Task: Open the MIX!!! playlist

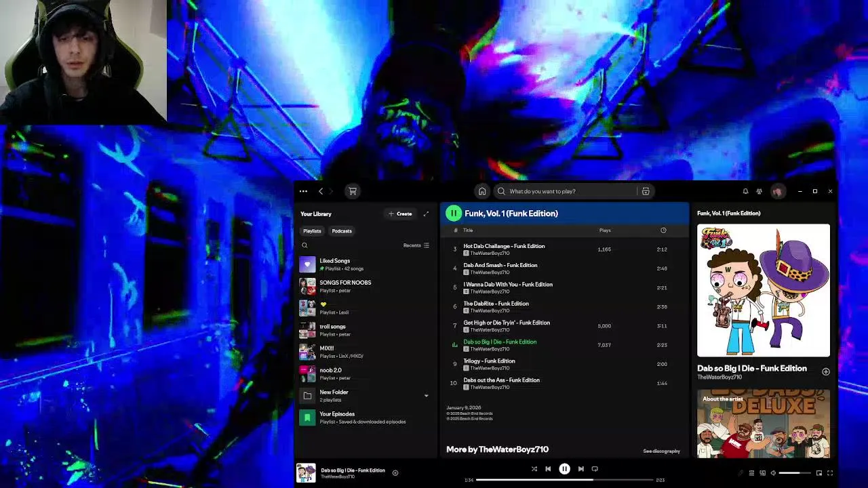Action: (366, 352)
